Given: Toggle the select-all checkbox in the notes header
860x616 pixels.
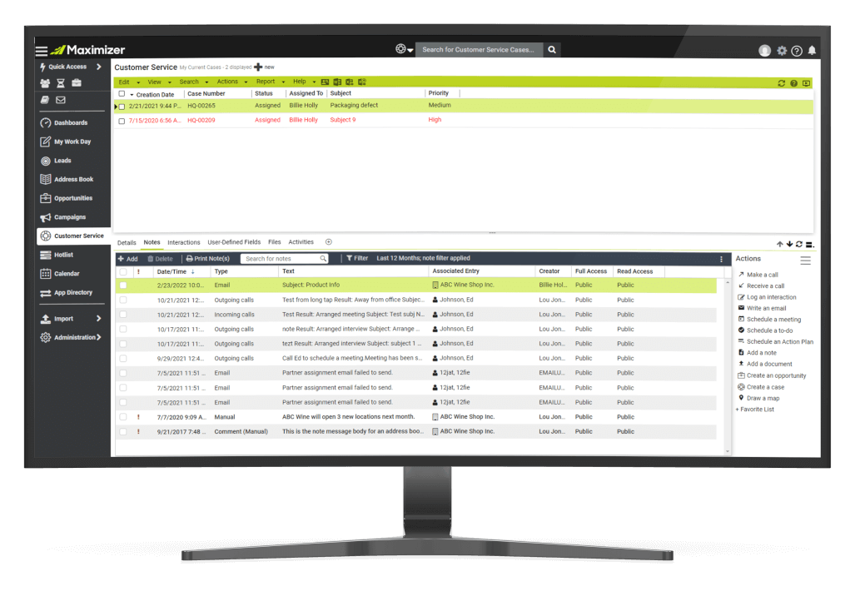Looking at the screenshot, I should click(x=123, y=272).
